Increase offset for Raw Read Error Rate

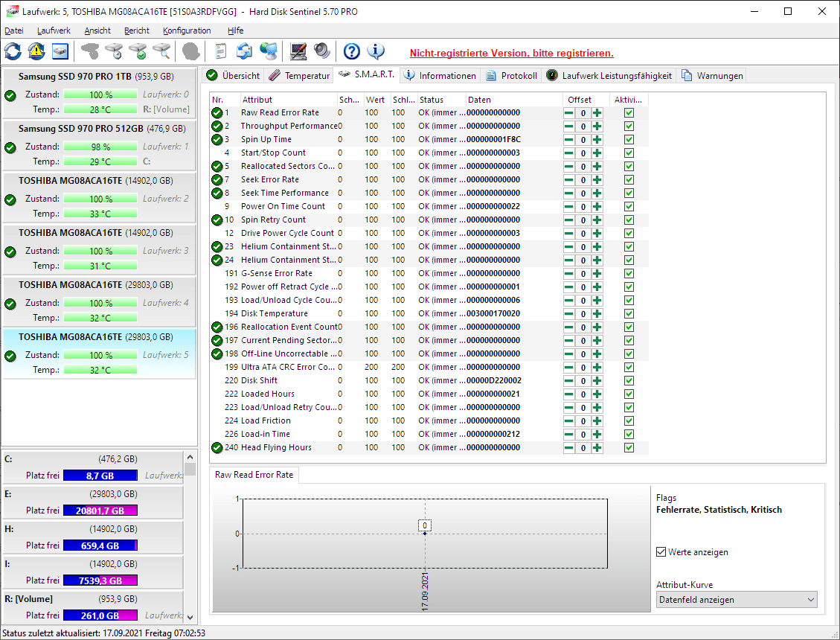597,113
